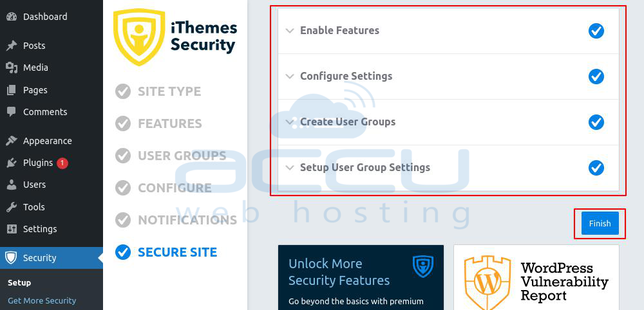Expand the Create User Groups section
Image resolution: width=644 pixels, height=310 pixels.
click(x=448, y=122)
